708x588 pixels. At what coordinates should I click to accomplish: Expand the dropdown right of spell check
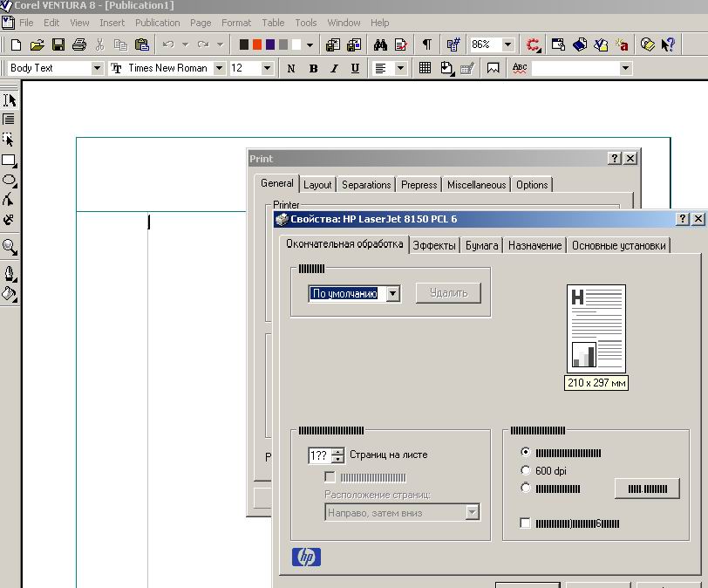pos(625,69)
